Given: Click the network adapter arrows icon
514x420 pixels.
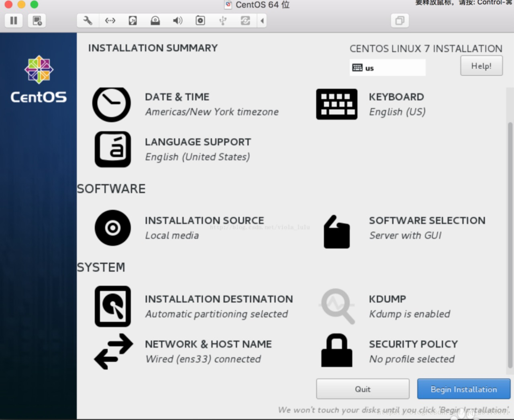Looking at the screenshot, I should coord(110,20).
